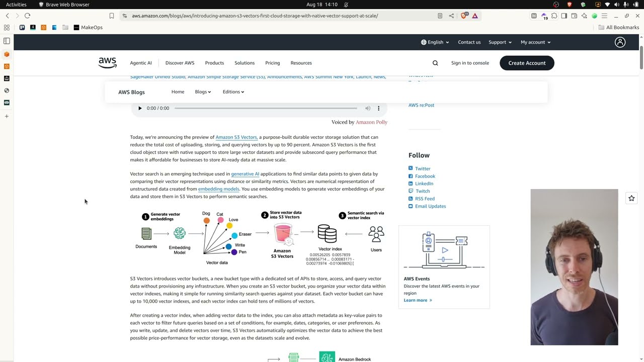
Task: Mute the audio player volume icon
Action: click(x=368, y=108)
